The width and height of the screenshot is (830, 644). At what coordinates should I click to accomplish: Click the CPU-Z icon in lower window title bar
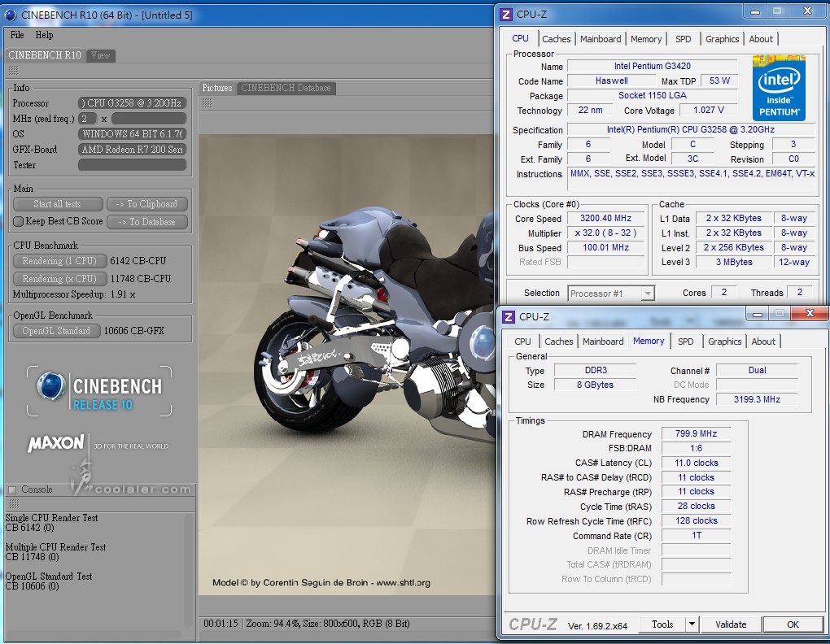coord(508,316)
